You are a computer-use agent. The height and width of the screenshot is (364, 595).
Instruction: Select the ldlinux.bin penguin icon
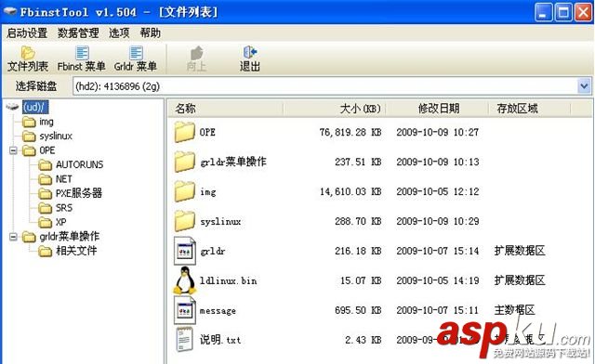pos(185,280)
